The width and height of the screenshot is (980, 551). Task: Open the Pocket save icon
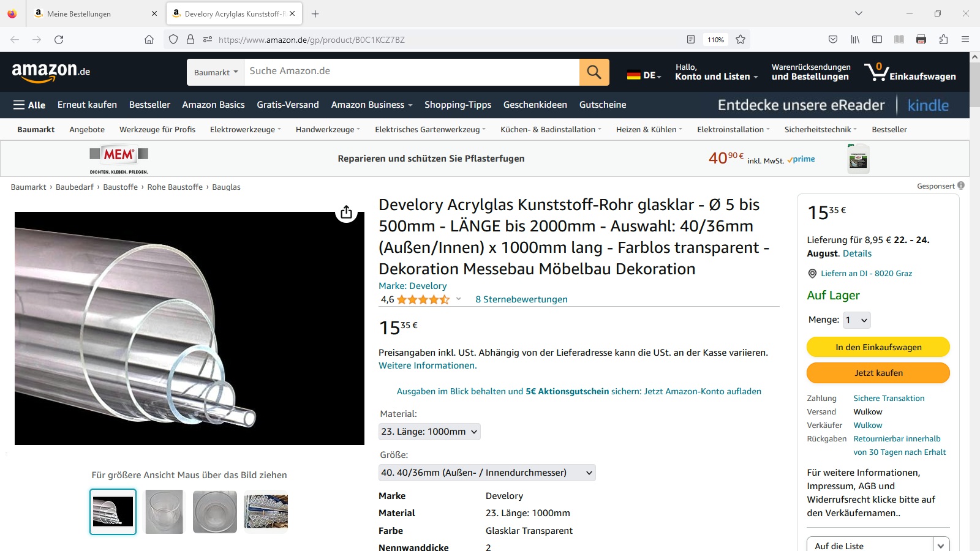[833, 40]
